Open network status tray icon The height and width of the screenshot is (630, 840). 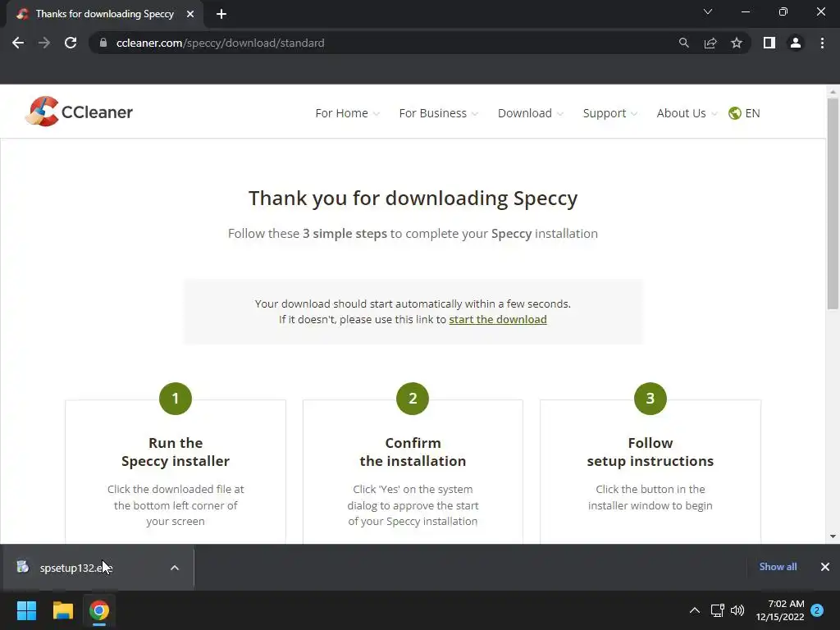click(x=717, y=610)
